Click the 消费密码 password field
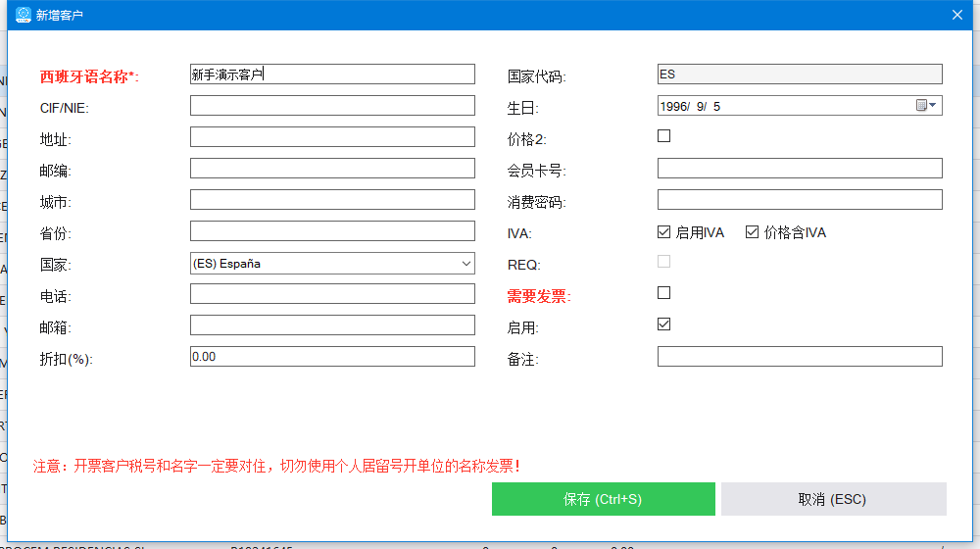Screen dimensions: 980x549 (x=800, y=199)
